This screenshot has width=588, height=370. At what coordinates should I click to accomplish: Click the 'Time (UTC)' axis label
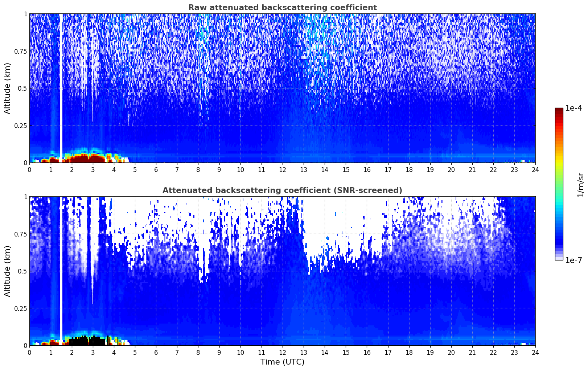(x=282, y=362)
